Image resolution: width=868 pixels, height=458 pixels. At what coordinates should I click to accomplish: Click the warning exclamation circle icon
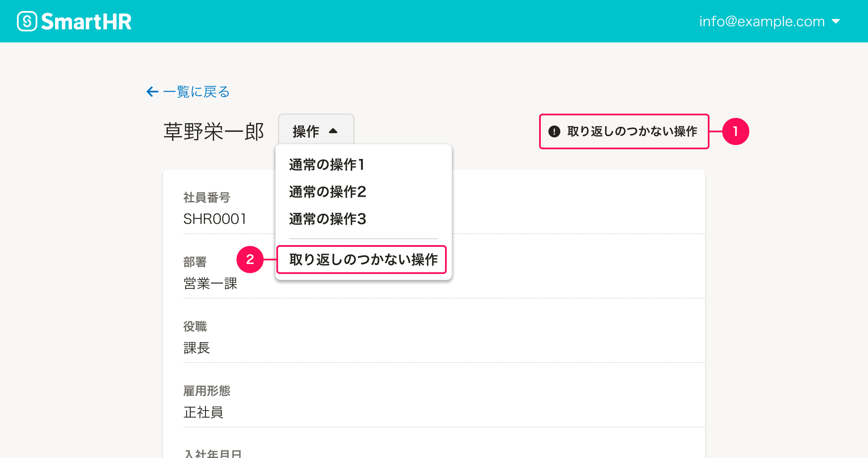point(554,131)
